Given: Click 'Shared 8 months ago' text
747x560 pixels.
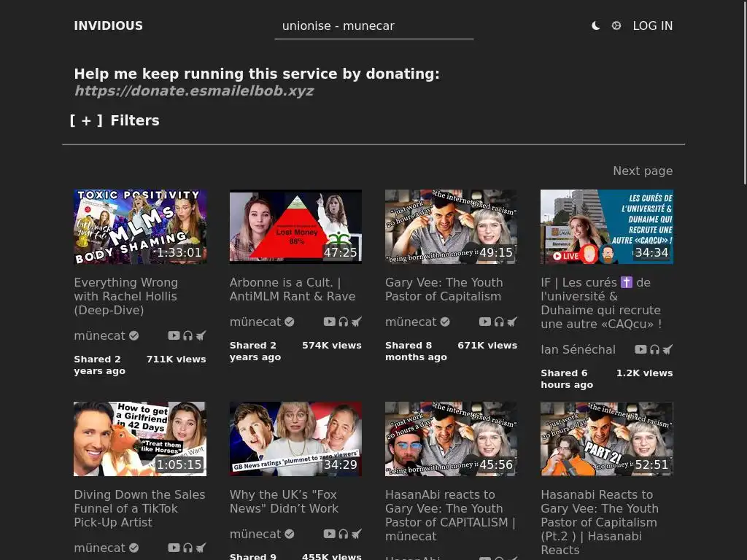Looking at the screenshot, I should point(416,351).
